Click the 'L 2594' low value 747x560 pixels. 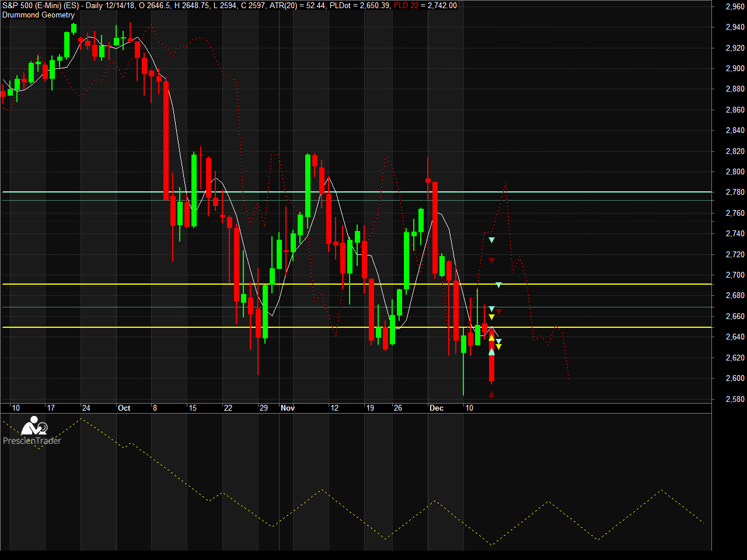[x=225, y=5]
